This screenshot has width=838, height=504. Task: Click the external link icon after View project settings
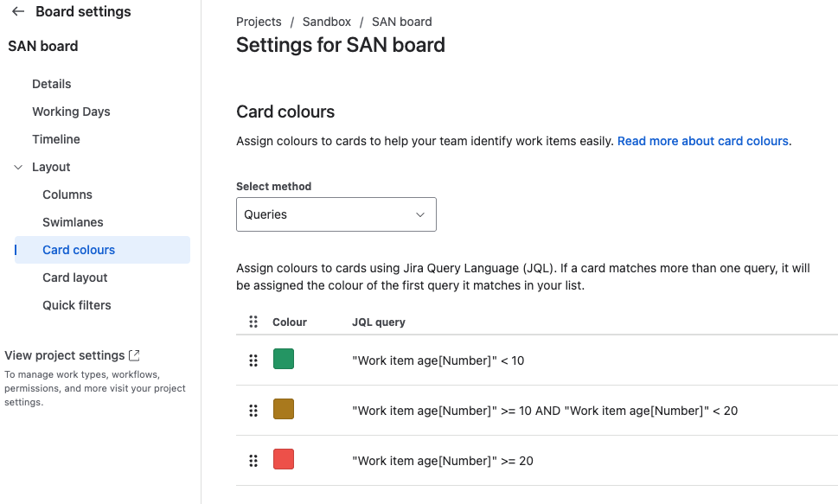click(x=134, y=355)
